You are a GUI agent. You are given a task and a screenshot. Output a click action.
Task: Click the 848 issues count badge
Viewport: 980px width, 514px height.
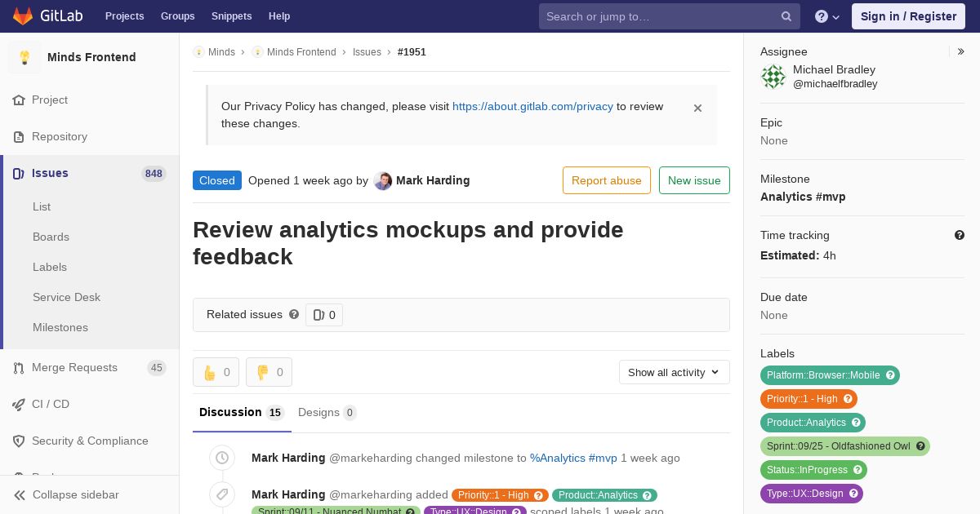pos(154,173)
